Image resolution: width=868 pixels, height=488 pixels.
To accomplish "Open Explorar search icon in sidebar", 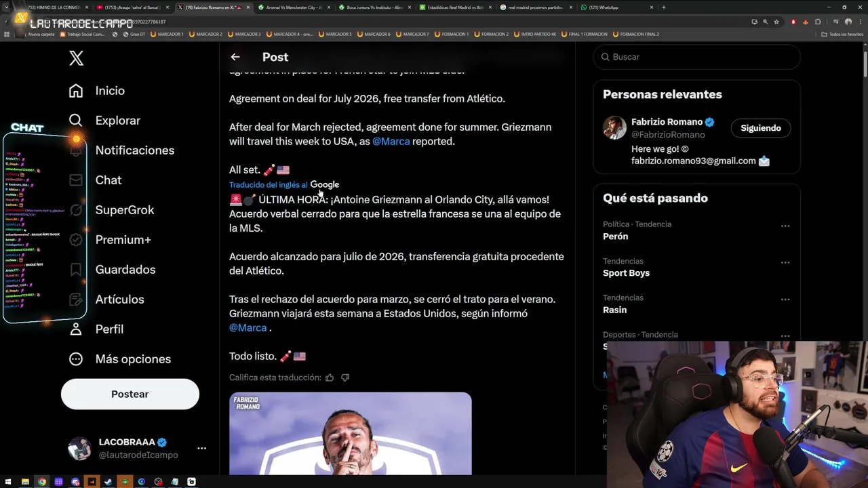I will coord(76,121).
